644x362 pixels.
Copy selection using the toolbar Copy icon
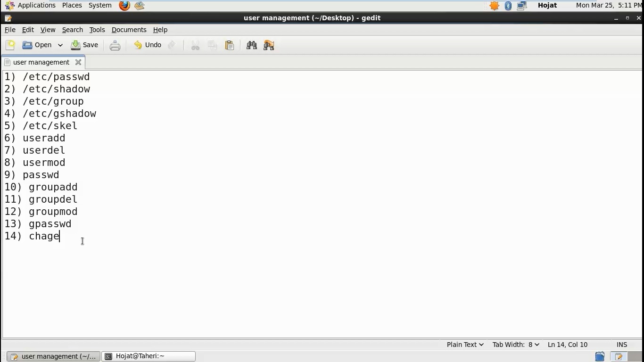click(213, 45)
